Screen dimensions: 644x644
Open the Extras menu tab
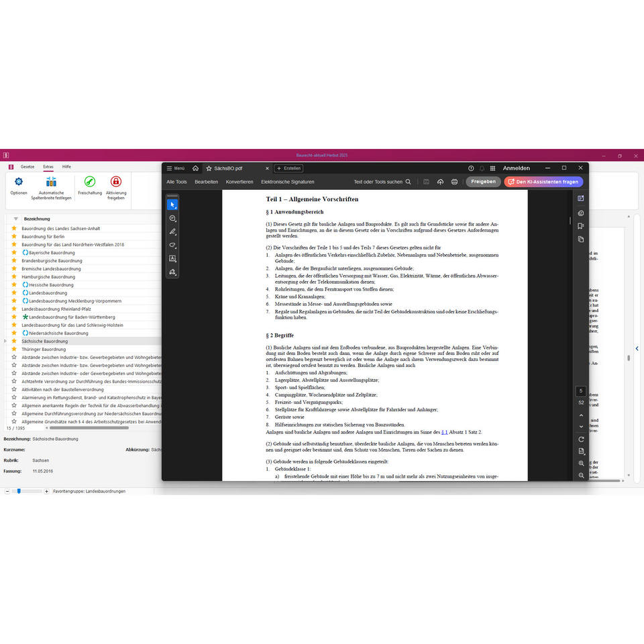click(48, 167)
